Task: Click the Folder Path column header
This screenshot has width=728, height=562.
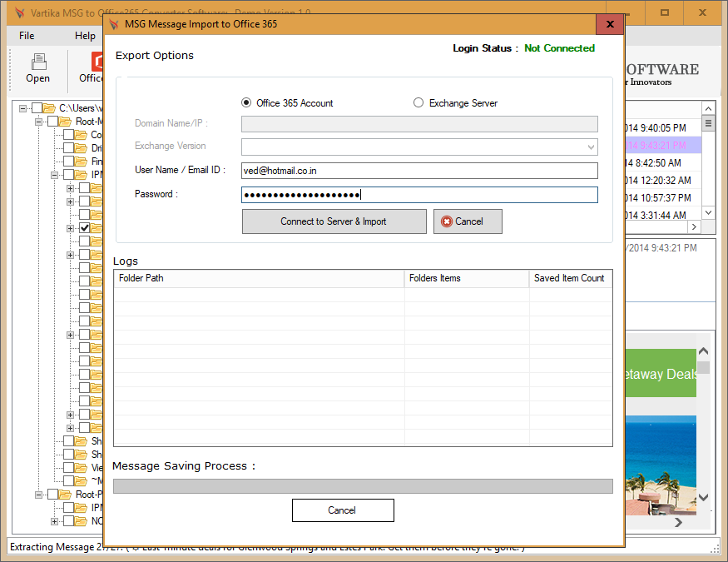Action: click(259, 278)
